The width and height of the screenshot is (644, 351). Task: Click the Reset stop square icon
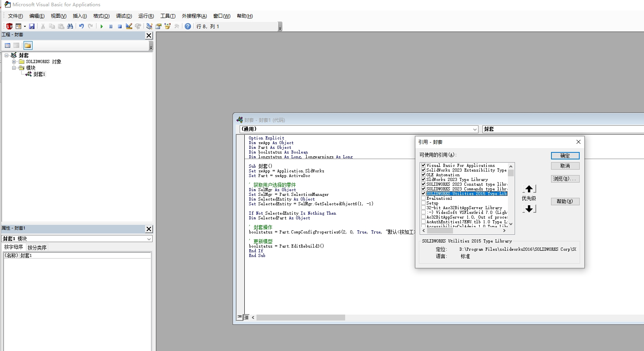120,26
